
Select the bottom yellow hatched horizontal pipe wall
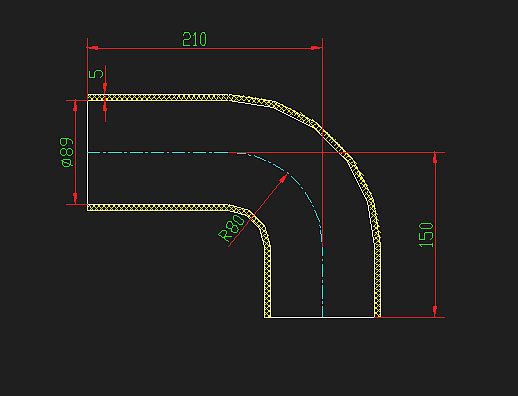[x=159, y=208]
